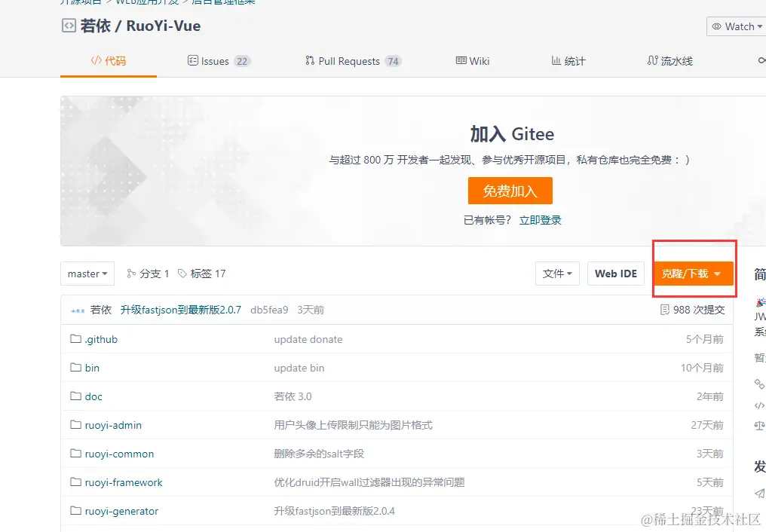Open the .github folder
766x532 pixels.
click(101, 339)
